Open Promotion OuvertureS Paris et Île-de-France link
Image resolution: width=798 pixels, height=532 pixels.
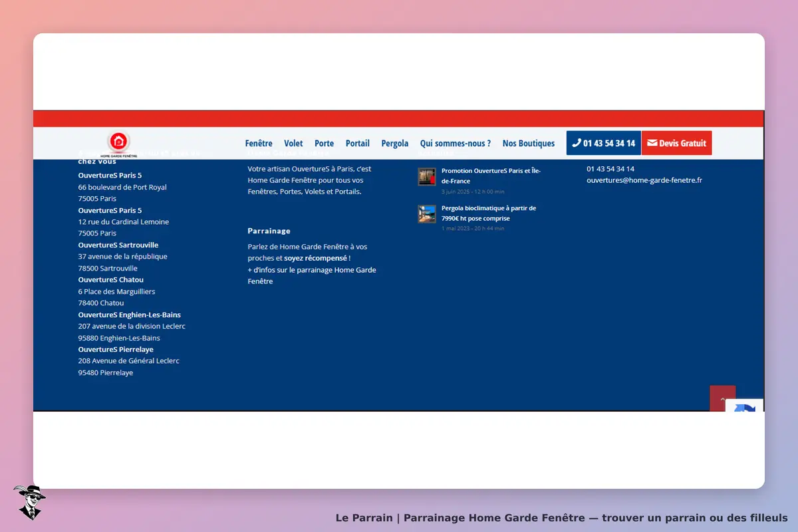pos(491,176)
